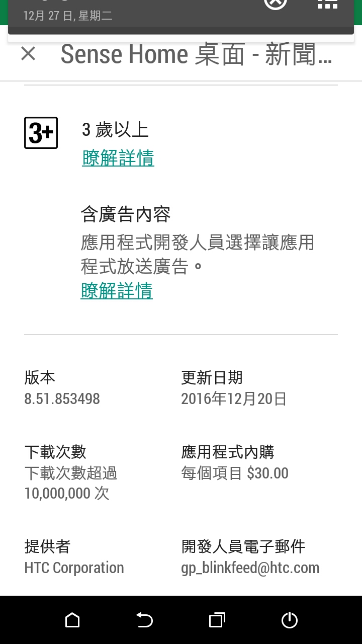The width and height of the screenshot is (362, 644).
Task: Tap version number 8.51.853498
Action: pos(62,399)
